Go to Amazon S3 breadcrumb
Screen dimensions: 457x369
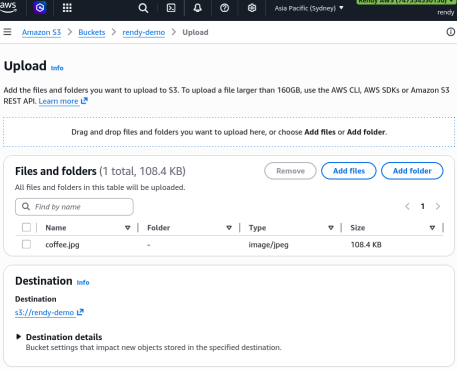41,32
